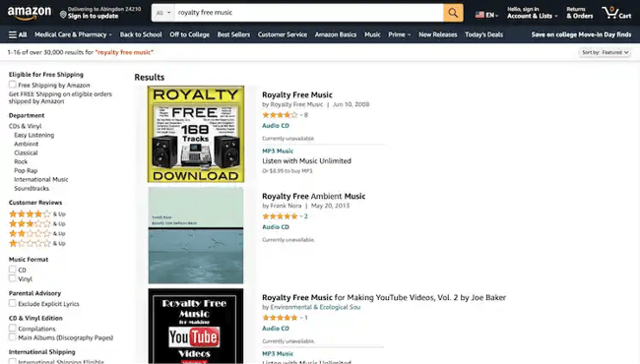640x364 pixels.
Task: Check the Compilations edition box
Action: pyautogui.click(x=13, y=329)
